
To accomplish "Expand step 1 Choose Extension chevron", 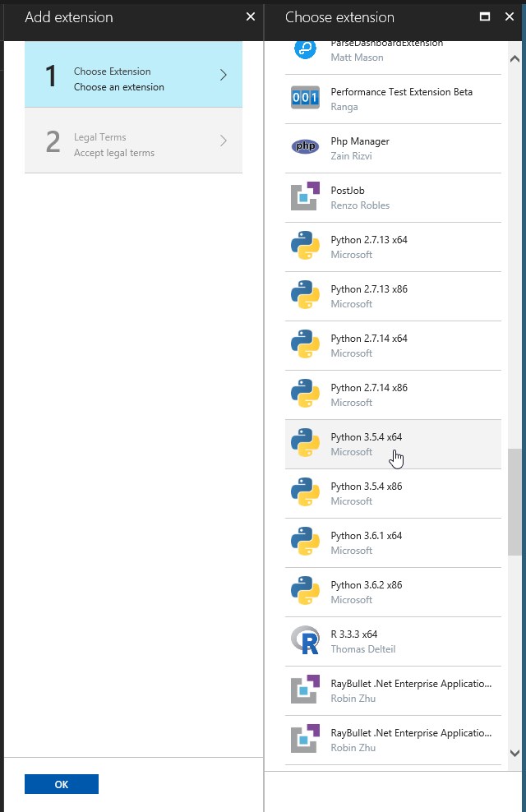I will click(x=223, y=75).
